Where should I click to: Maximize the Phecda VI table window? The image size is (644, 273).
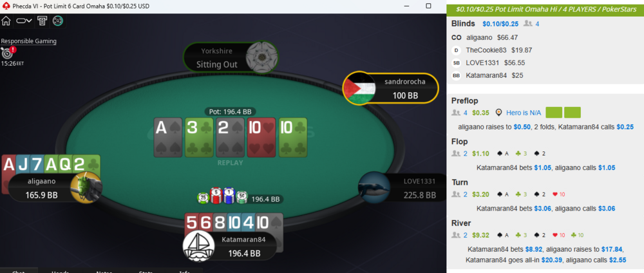[x=428, y=6]
